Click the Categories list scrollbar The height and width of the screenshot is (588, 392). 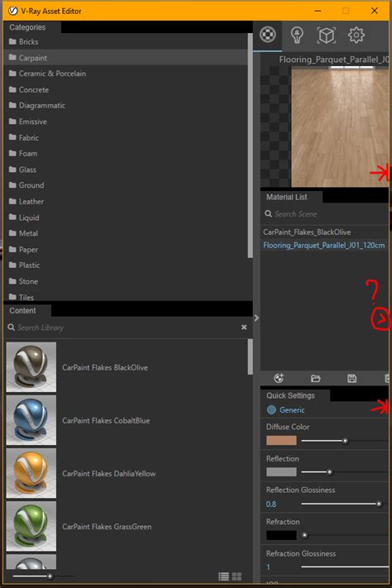click(251, 146)
